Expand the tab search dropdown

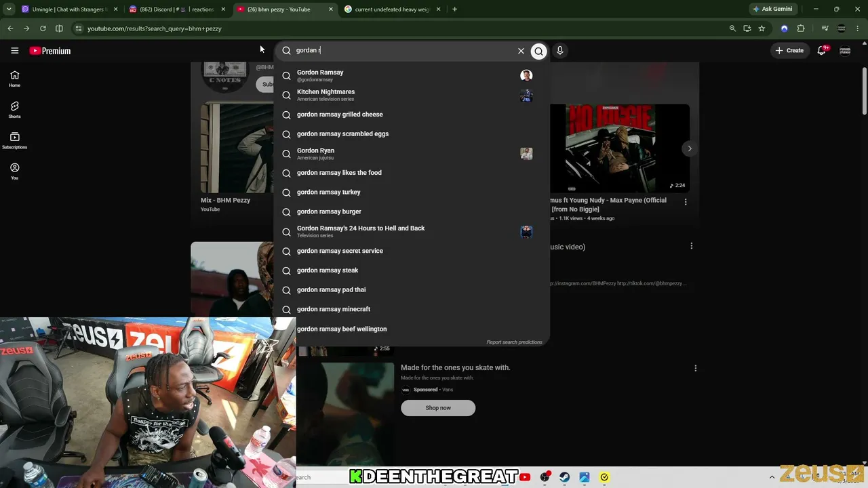(x=9, y=9)
